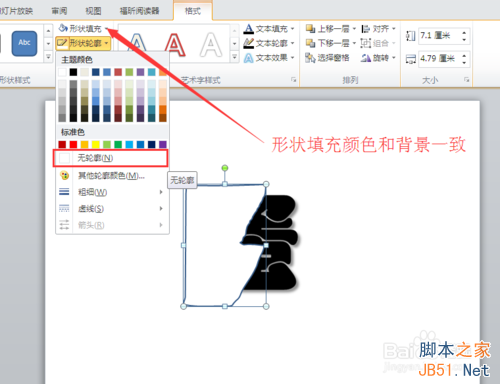This screenshot has width=500, height=384.
Task: Click the Shape Outline pencil icon
Action: 62,43
